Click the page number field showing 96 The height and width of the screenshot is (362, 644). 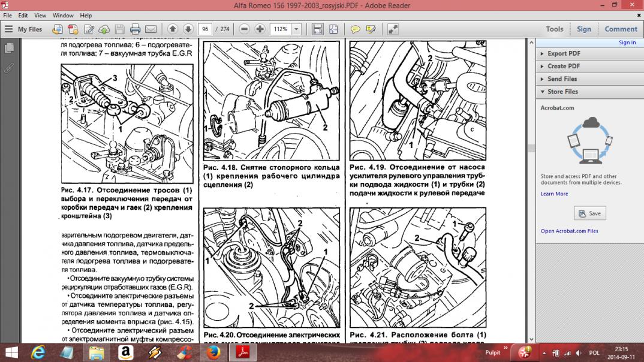click(x=205, y=29)
